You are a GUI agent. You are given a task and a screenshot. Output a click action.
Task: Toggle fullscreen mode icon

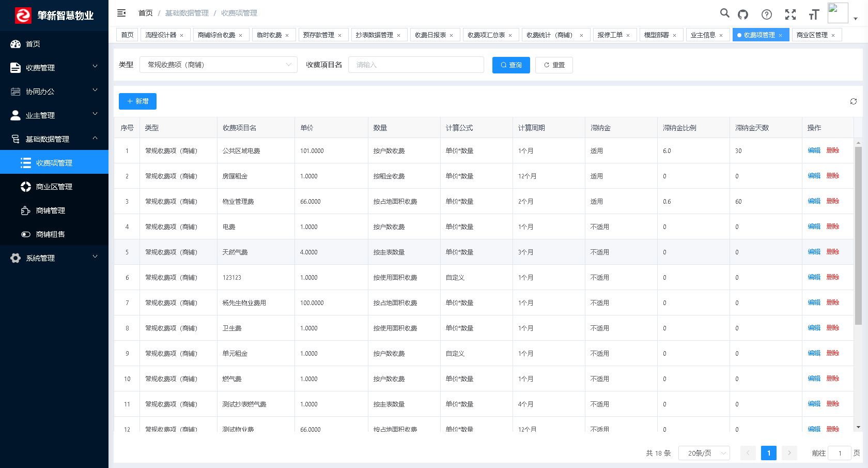[x=790, y=14]
